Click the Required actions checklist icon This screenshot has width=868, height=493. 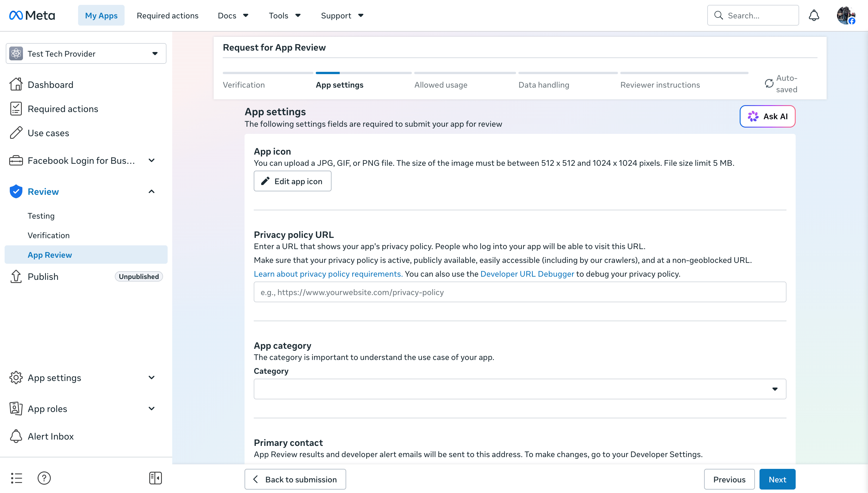pyautogui.click(x=16, y=109)
